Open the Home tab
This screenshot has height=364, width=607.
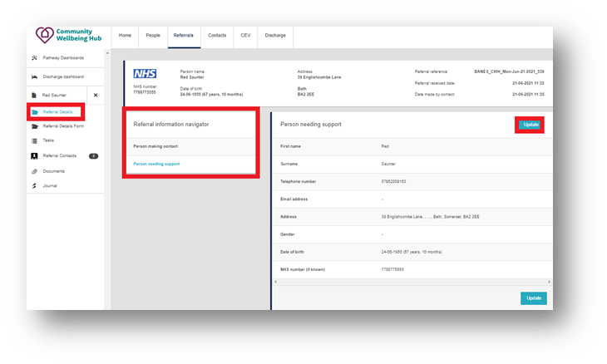coord(125,36)
